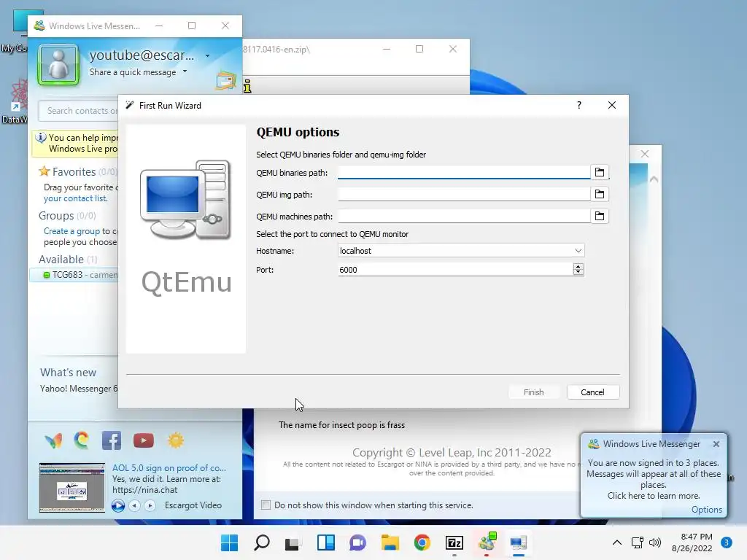Open Task View from the taskbar
Viewport: 747px width, 560px height.
coord(292,542)
